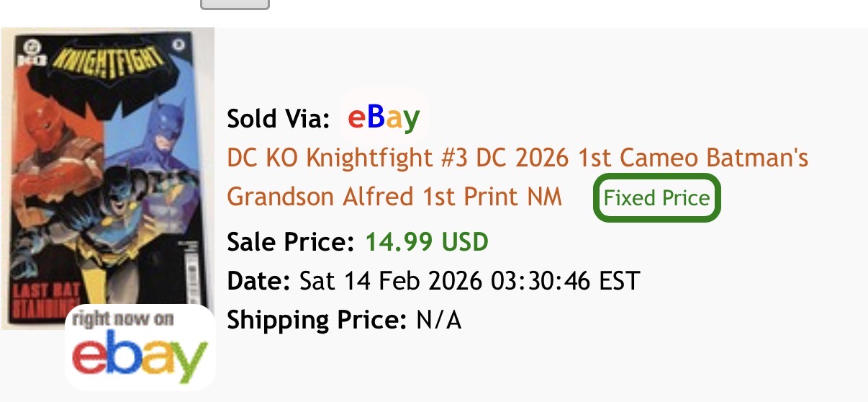This screenshot has width=868, height=402.
Task: Click the "Sat 14 Feb 2026" sale date
Action: pos(388,280)
